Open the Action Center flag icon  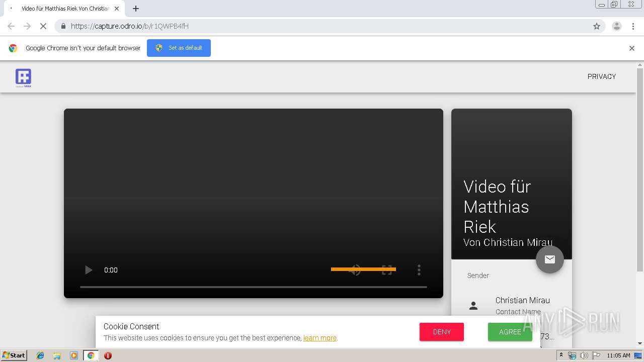(595, 355)
